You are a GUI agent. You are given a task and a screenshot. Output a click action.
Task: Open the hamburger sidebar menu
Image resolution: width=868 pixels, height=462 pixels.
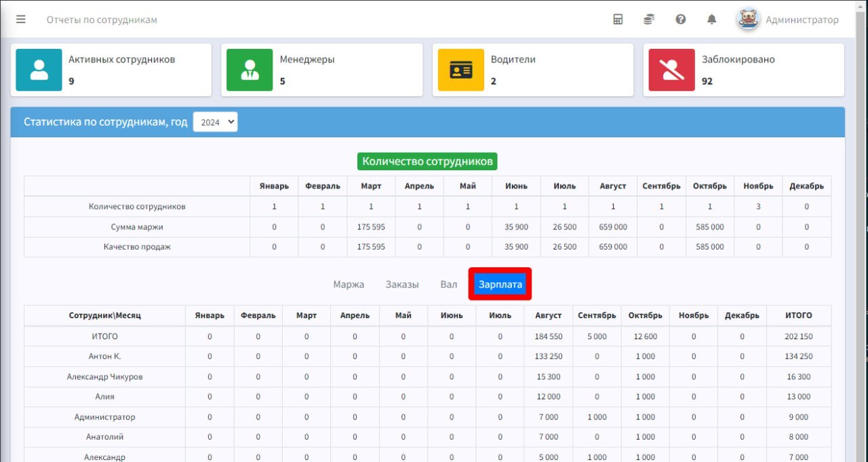click(21, 20)
